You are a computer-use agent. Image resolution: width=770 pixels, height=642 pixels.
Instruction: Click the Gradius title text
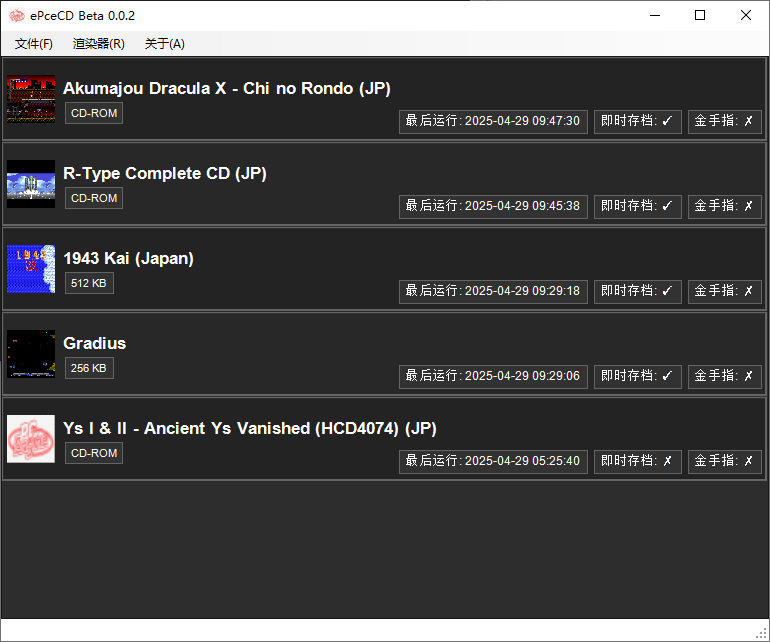[95, 343]
